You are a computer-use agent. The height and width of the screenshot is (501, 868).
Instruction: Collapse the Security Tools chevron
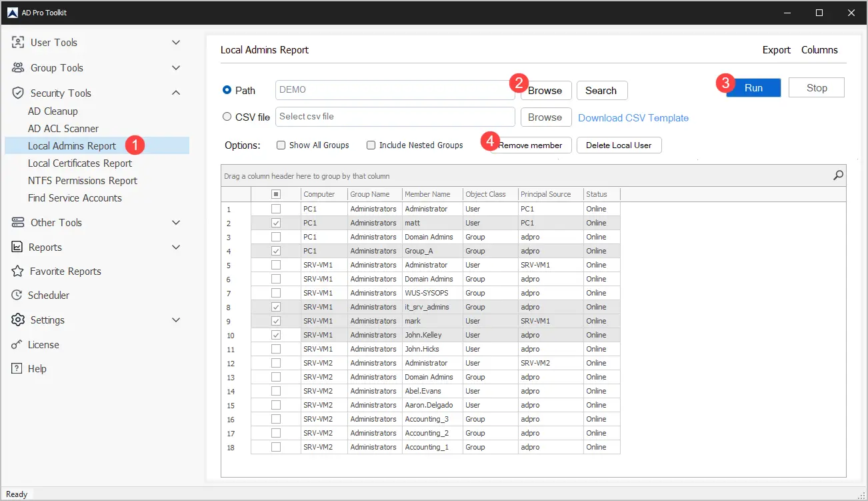tap(176, 93)
